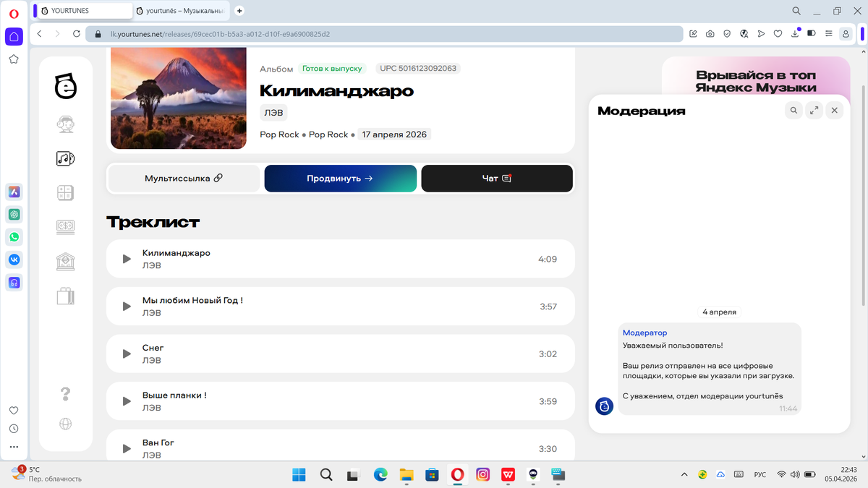This screenshot has width=868, height=488.
Task: Play the track Снег
Action: [126, 354]
